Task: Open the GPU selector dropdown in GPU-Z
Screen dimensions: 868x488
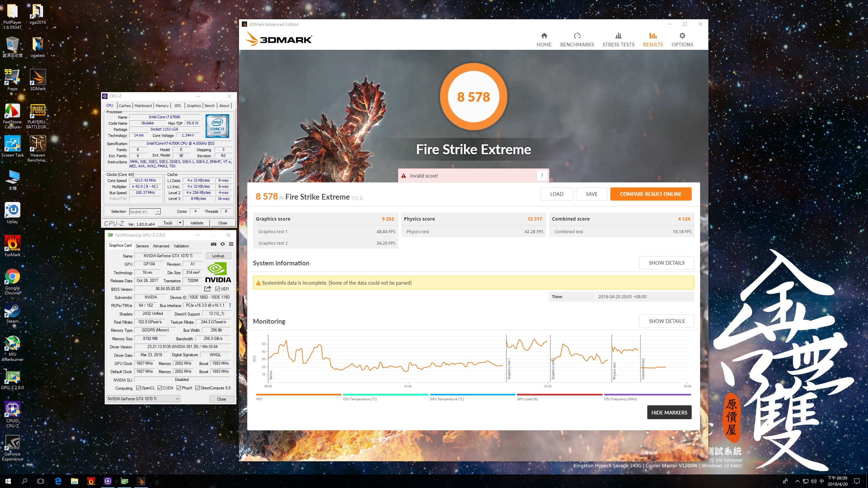Action: 143,399
